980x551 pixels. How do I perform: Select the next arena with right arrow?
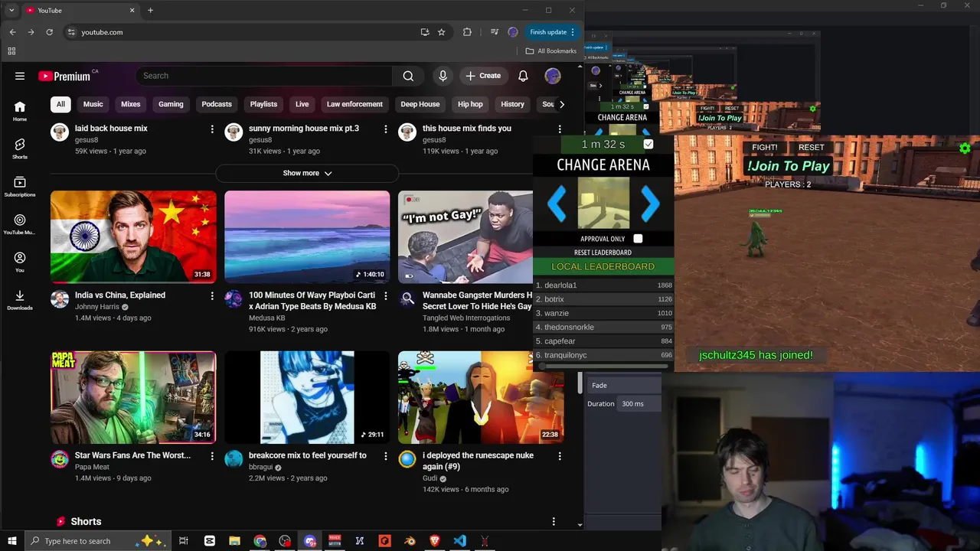pos(650,204)
